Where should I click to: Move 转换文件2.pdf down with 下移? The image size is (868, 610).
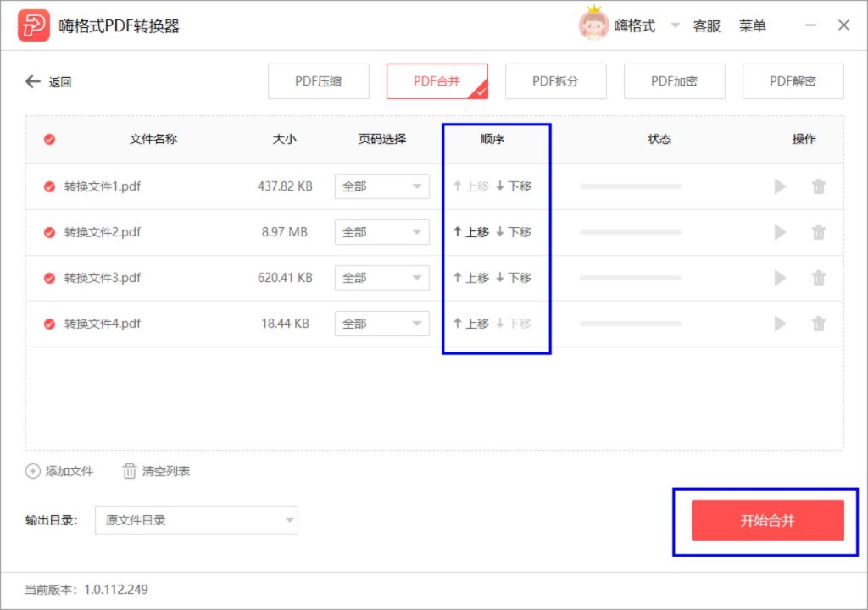click(514, 232)
